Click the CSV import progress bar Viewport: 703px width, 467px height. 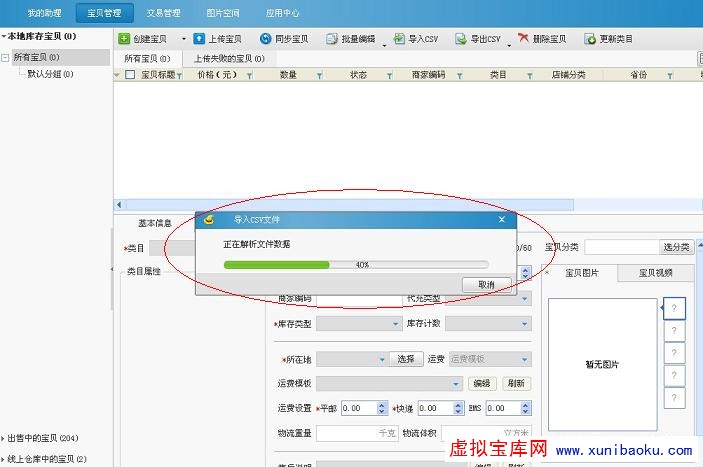click(x=356, y=265)
